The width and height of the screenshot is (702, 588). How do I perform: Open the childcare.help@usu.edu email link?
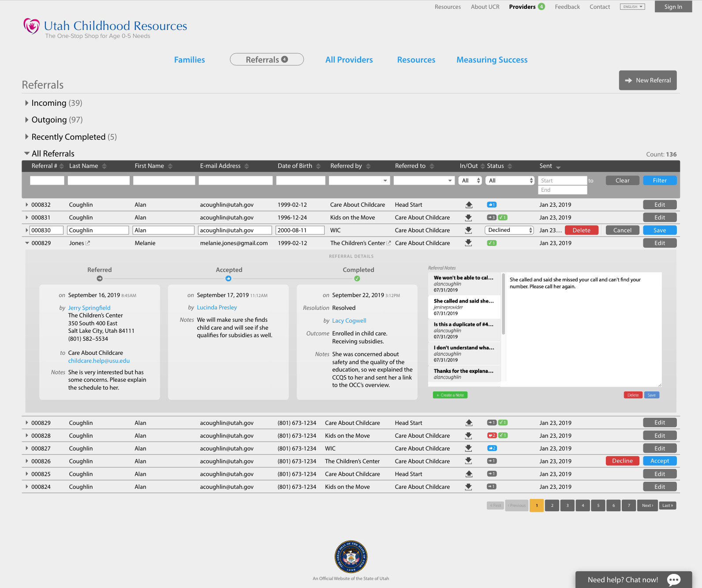pos(99,361)
